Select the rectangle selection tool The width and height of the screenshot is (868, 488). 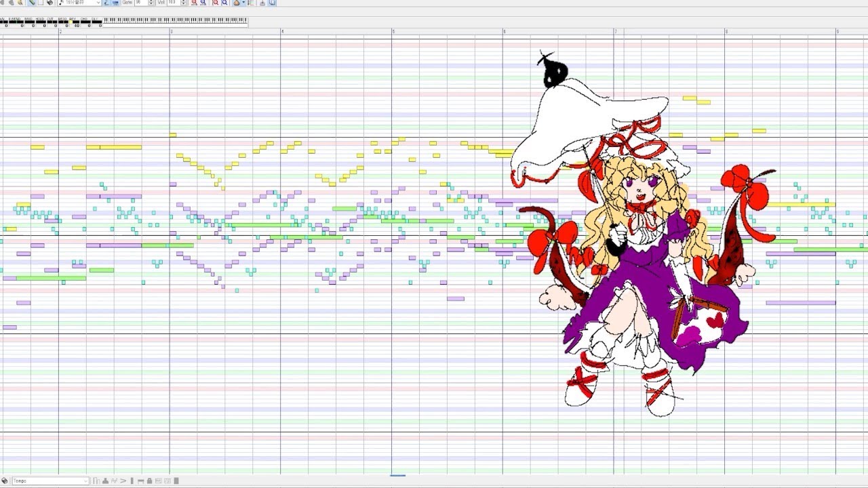click(x=41, y=3)
